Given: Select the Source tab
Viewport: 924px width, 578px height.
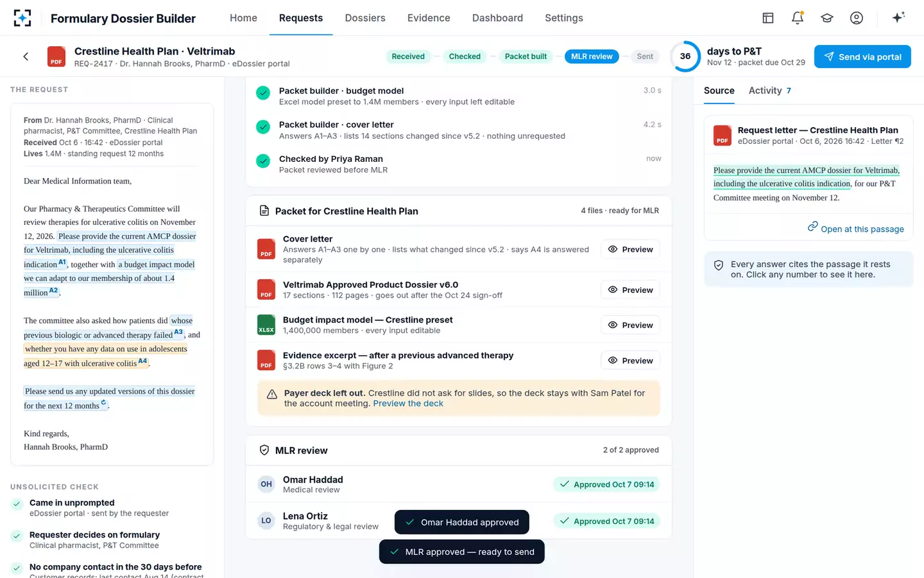Looking at the screenshot, I should pos(719,91).
